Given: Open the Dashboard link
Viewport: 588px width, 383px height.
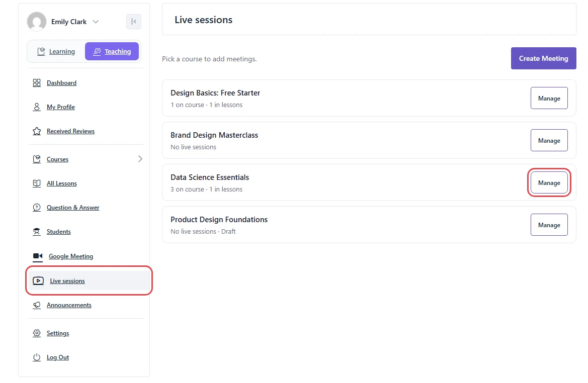Looking at the screenshot, I should pos(61,83).
